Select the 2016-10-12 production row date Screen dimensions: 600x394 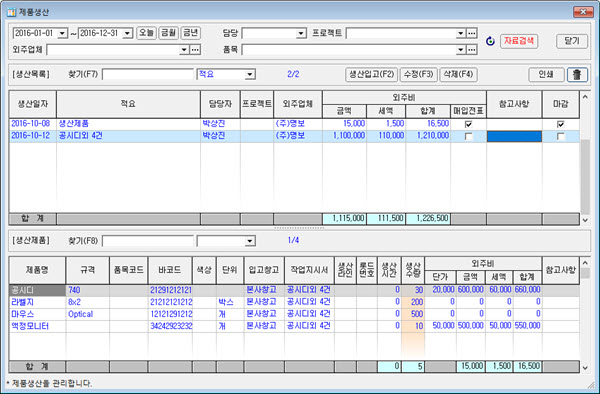(x=31, y=136)
